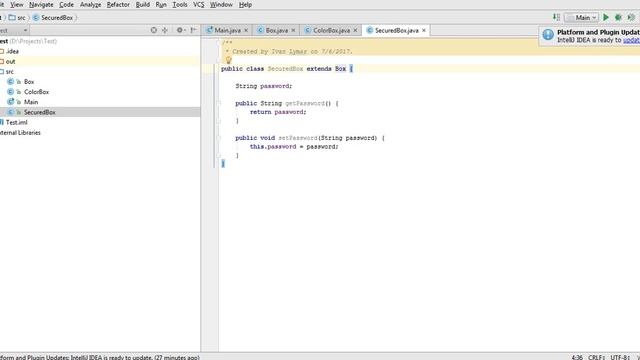Click the lightbulb intention icon in the editor

[229, 60]
